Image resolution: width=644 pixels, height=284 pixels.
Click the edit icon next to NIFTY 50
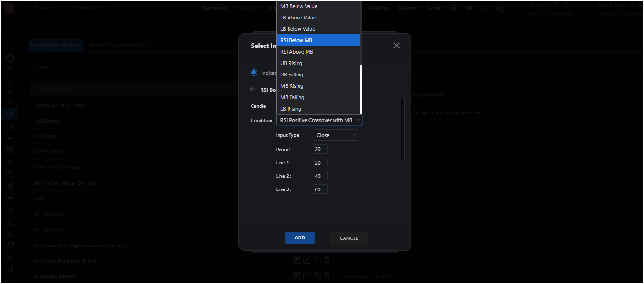(556, 5)
